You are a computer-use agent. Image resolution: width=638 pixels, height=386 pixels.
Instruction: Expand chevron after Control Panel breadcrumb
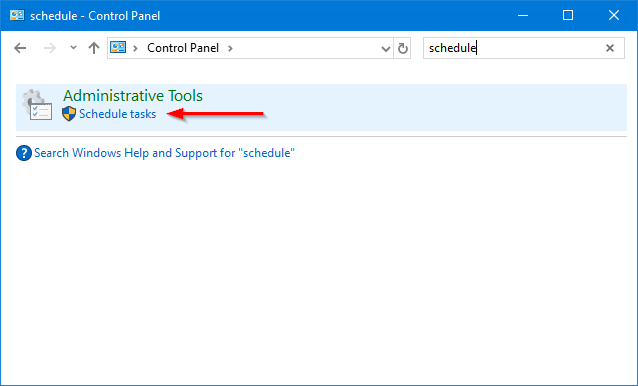(230, 48)
